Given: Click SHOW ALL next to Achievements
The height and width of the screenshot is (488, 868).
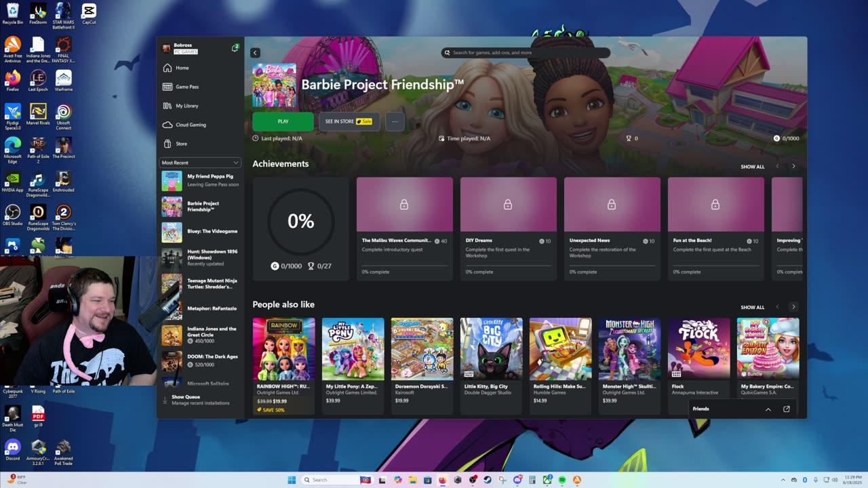Looking at the screenshot, I should point(752,167).
